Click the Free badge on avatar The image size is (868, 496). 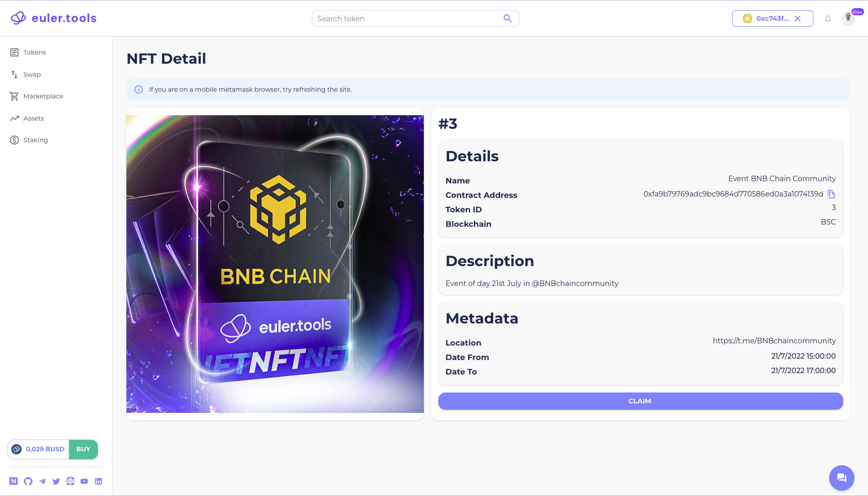[857, 12]
